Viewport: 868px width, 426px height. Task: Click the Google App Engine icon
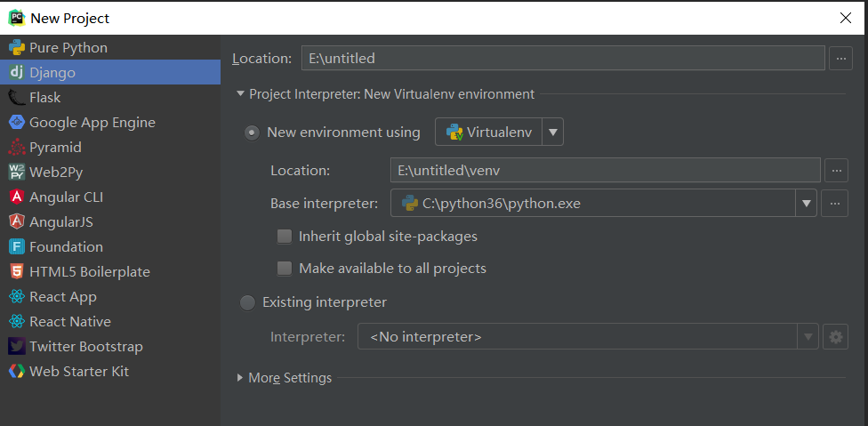click(x=17, y=122)
